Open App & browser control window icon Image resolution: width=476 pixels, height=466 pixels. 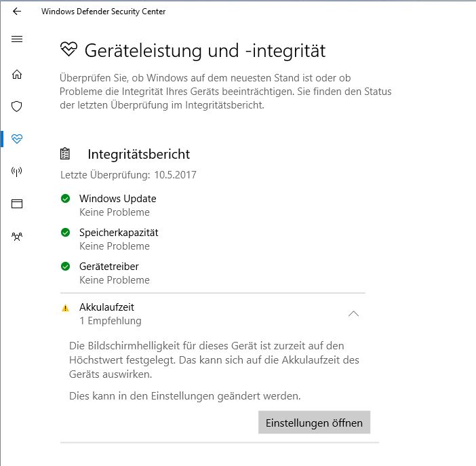[x=17, y=203]
